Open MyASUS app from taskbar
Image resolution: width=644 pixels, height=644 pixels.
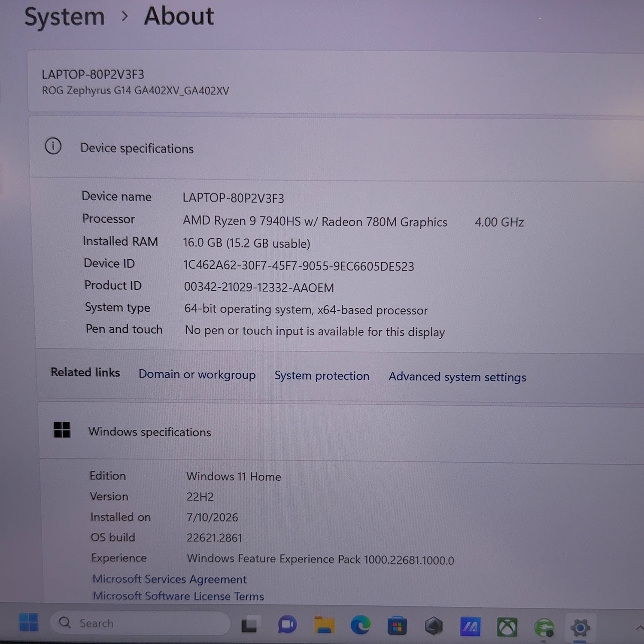471,627
